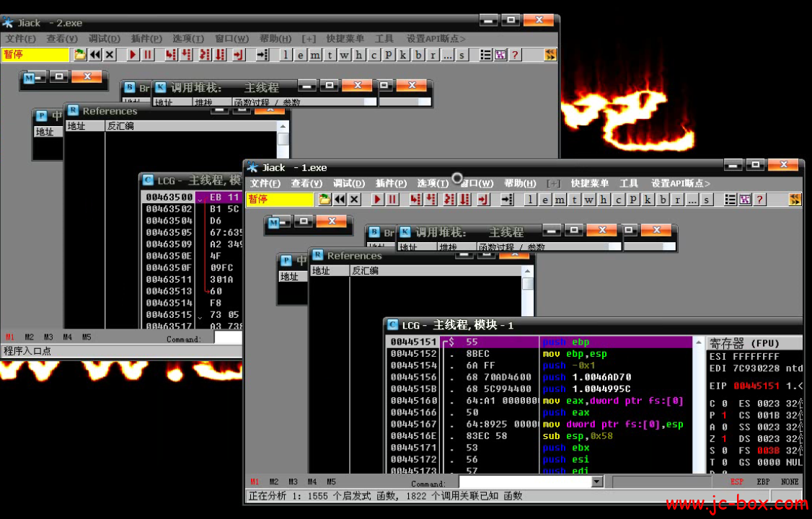Image resolution: width=812 pixels, height=519 pixels.
Task: Expand 快捷菜单 menu in 2.exe window
Action: (345, 39)
